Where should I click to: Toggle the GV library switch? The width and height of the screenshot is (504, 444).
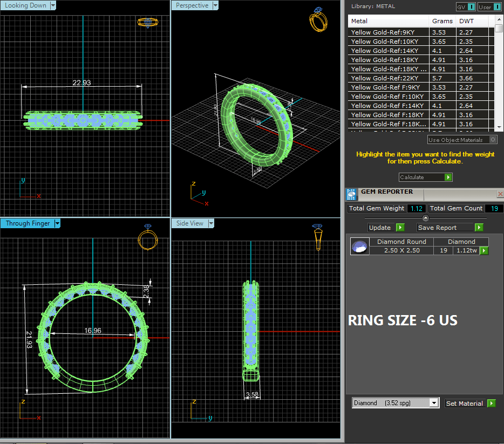pyautogui.click(x=472, y=7)
